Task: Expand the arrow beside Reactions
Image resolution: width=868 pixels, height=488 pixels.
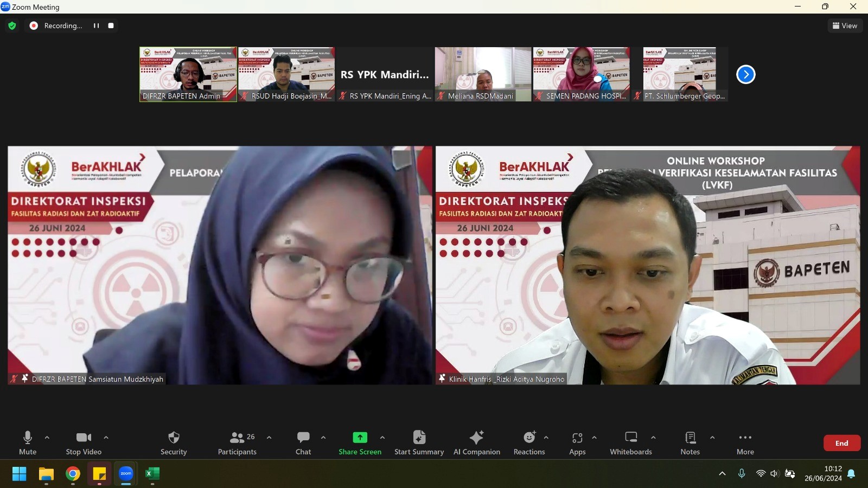Action: click(546, 438)
